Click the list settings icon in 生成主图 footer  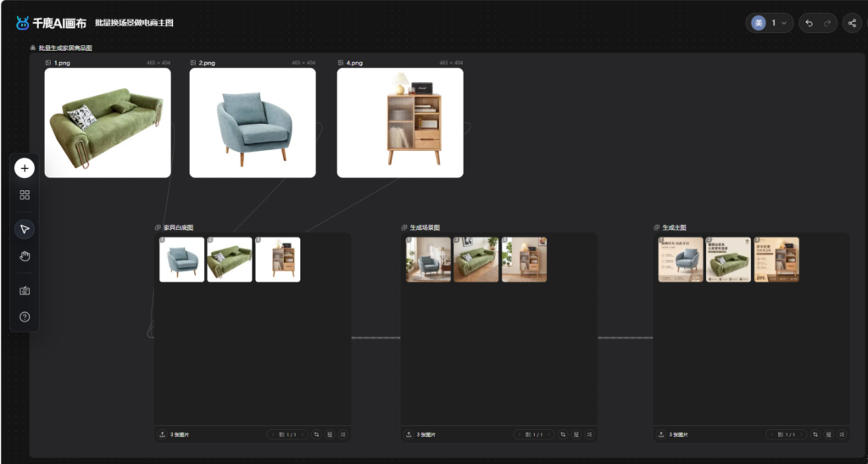pos(842,434)
